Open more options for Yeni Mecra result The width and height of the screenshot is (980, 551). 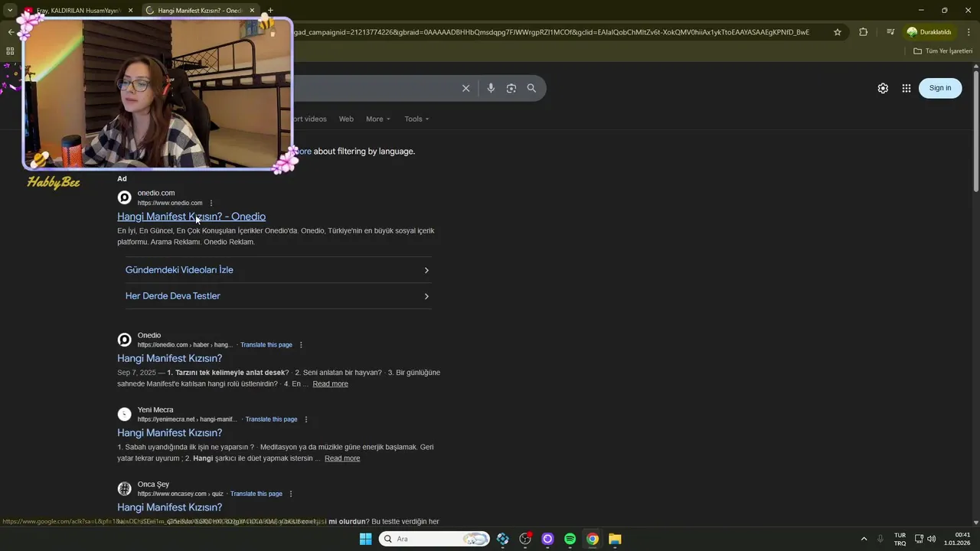pyautogui.click(x=306, y=419)
